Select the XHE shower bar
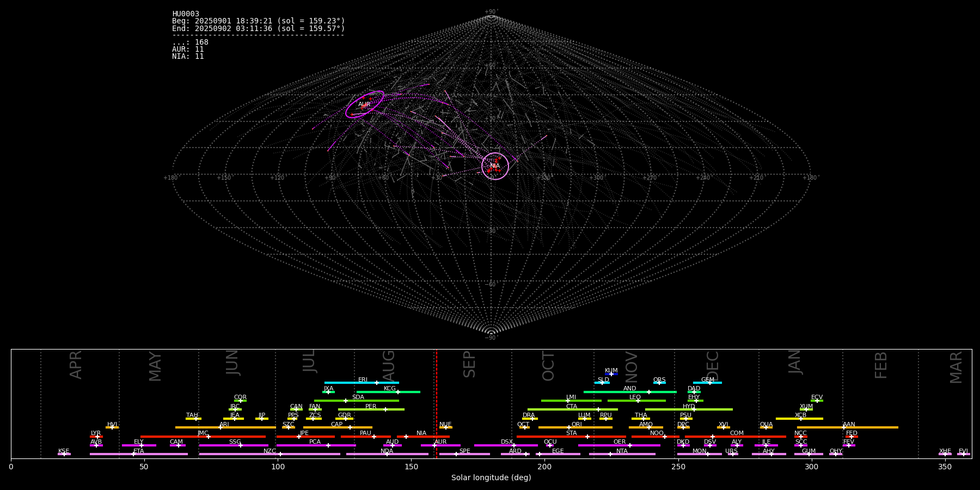 945,454
